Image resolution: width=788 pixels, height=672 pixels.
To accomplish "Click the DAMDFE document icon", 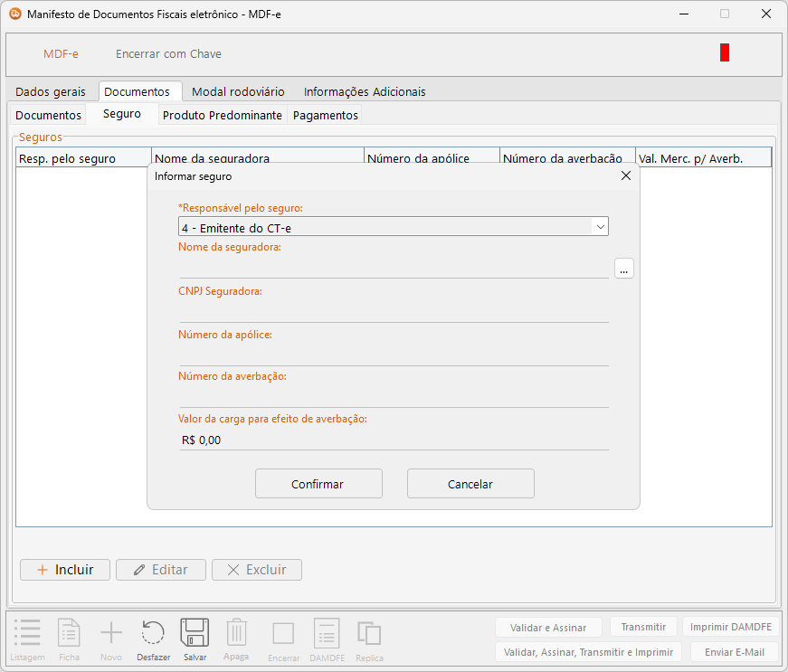I will (x=326, y=633).
